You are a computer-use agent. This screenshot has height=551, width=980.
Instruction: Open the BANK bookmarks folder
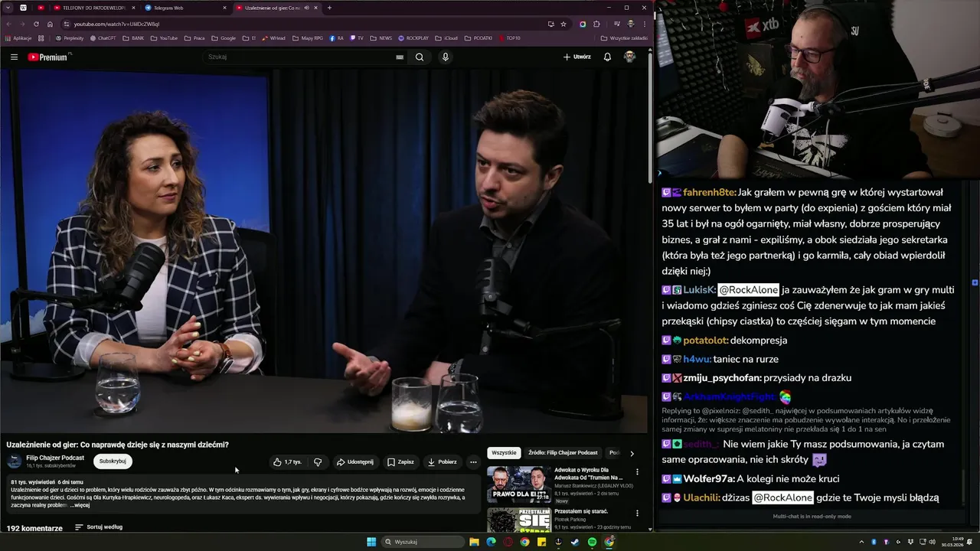coord(133,37)
